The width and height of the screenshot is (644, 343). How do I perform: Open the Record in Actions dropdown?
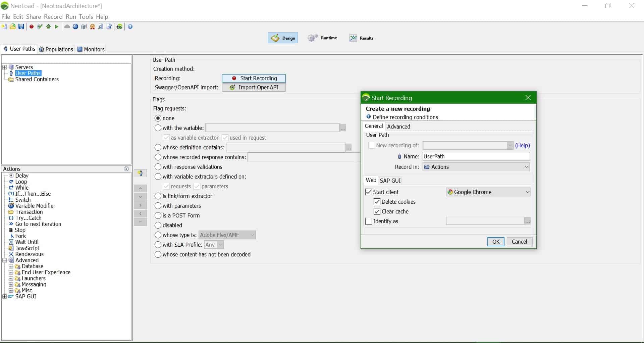click(476, 167)
